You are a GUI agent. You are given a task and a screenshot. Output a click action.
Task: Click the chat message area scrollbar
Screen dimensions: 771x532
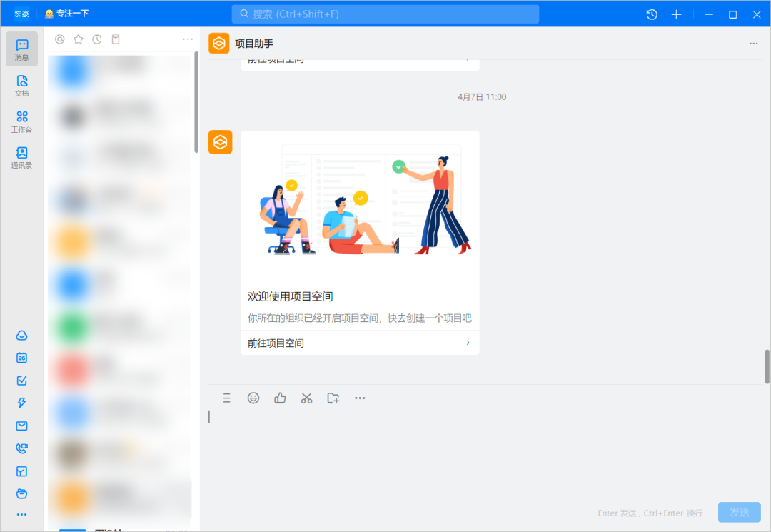coord(767,366)
